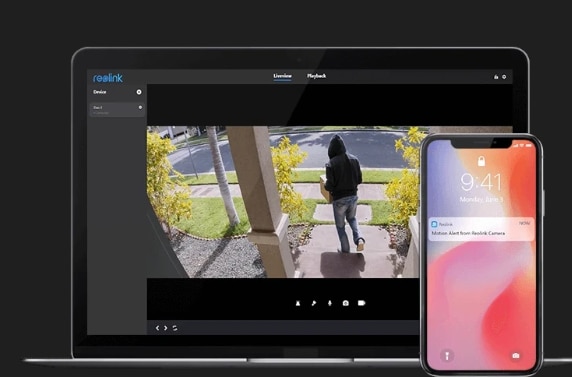Tap the 'NOW' timestamp on the notification
Screen dimensions: 572x377
point(524,223)
